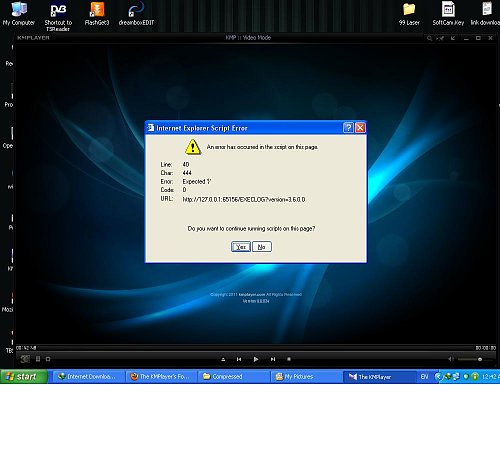Click the magnifier icon in KMPlayer title bar

point(429,38)
